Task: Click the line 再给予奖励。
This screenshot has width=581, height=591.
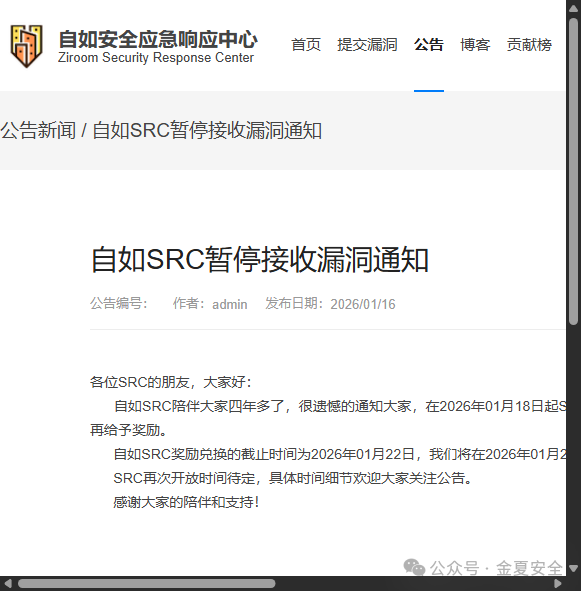Action: (x=129, y=430)
